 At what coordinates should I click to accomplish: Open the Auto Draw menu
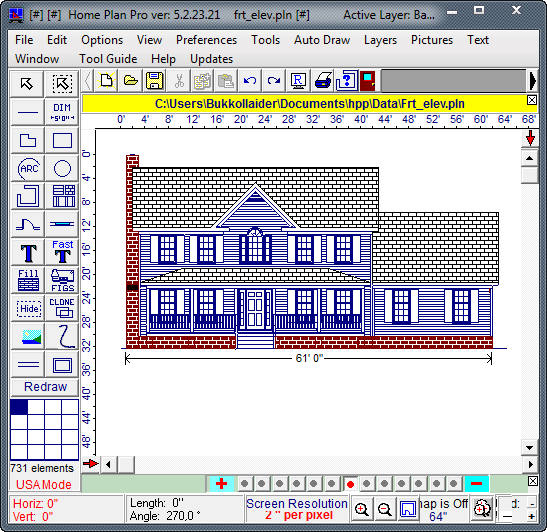pyautogui.click(x=322, y=40)
